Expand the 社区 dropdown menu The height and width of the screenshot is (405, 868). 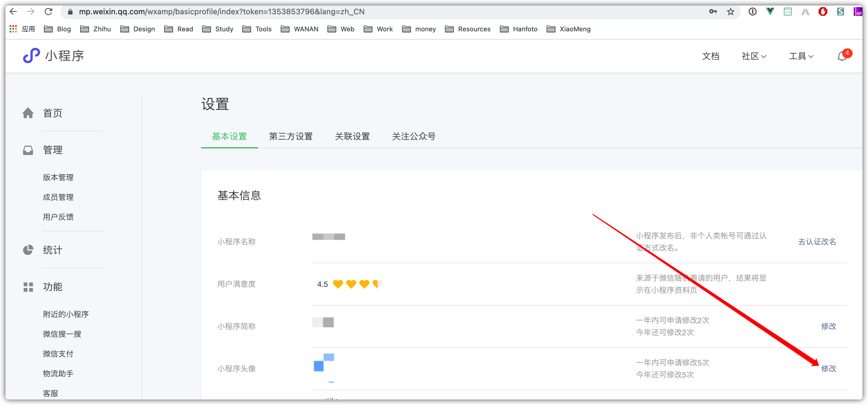pos(754,56)
